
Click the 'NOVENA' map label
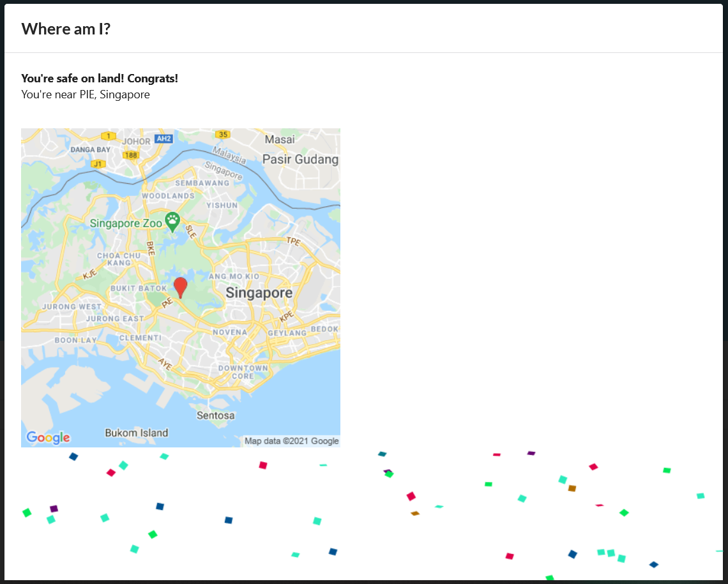tap(230, 332)
